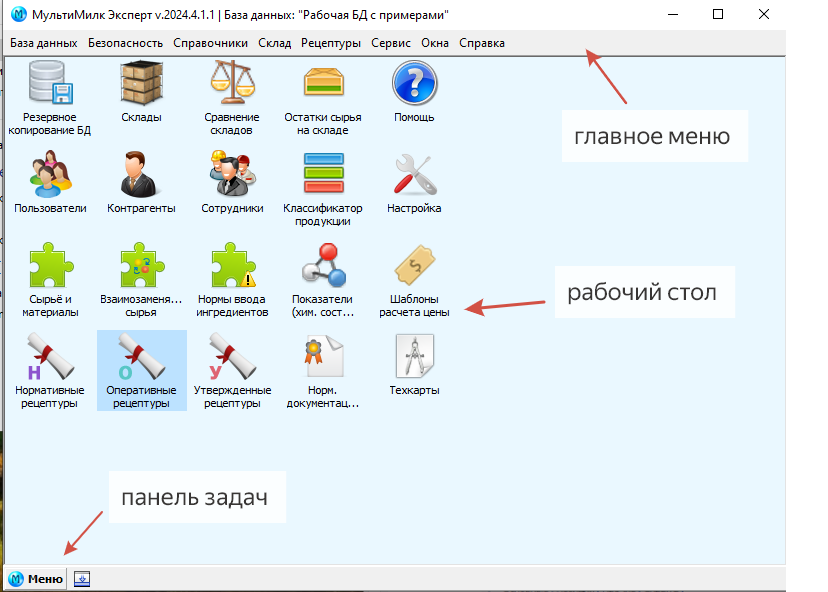Open the Справочники menu
This screenshot has height=592, width=828.
click(210, 43)
